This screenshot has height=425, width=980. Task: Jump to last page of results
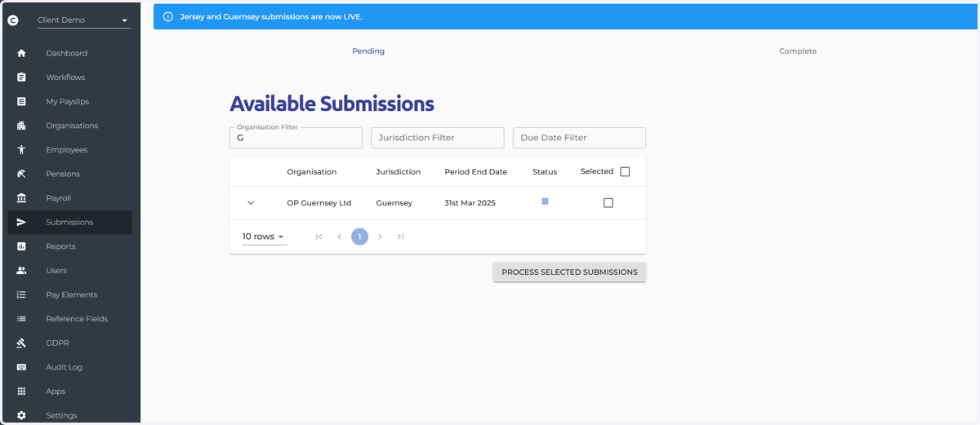pos(400,237)
